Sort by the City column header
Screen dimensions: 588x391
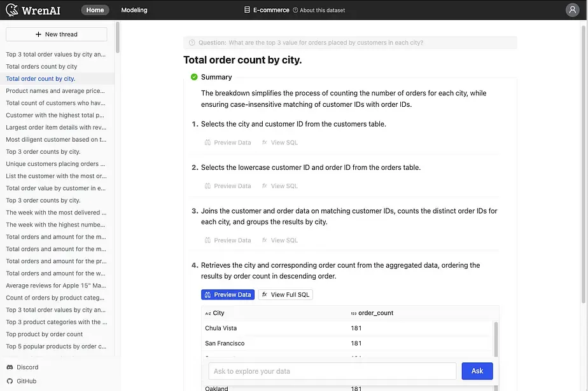tap(218, 313)
